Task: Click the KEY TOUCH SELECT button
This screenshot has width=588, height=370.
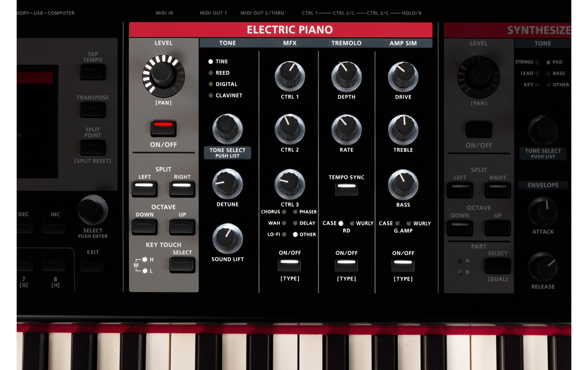Action: point(182,265)
